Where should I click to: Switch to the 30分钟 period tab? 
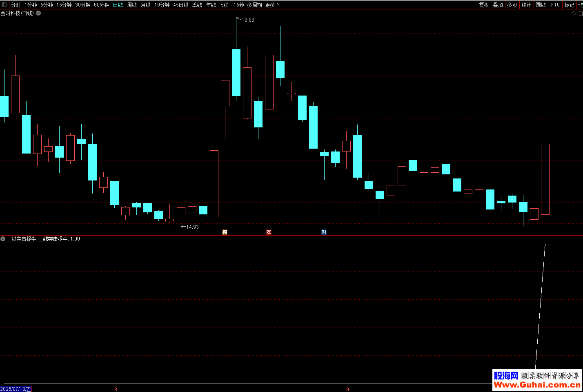83,5
